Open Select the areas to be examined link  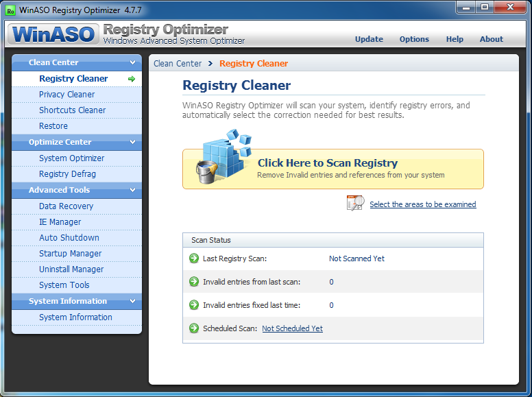(x=423, y=204)
